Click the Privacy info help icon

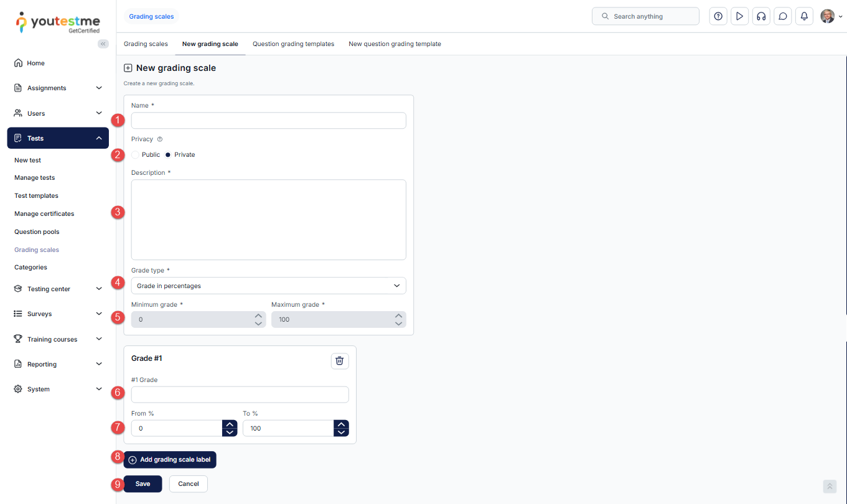pos(160,139)
